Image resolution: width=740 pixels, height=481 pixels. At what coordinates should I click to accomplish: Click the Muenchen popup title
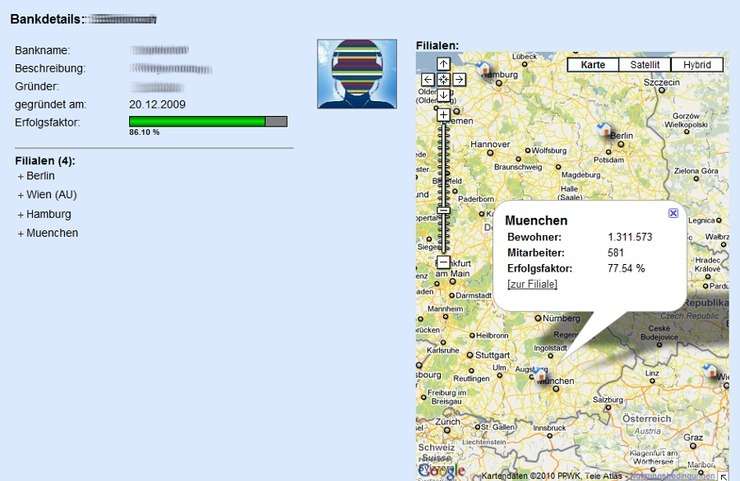tap(536, 220)
